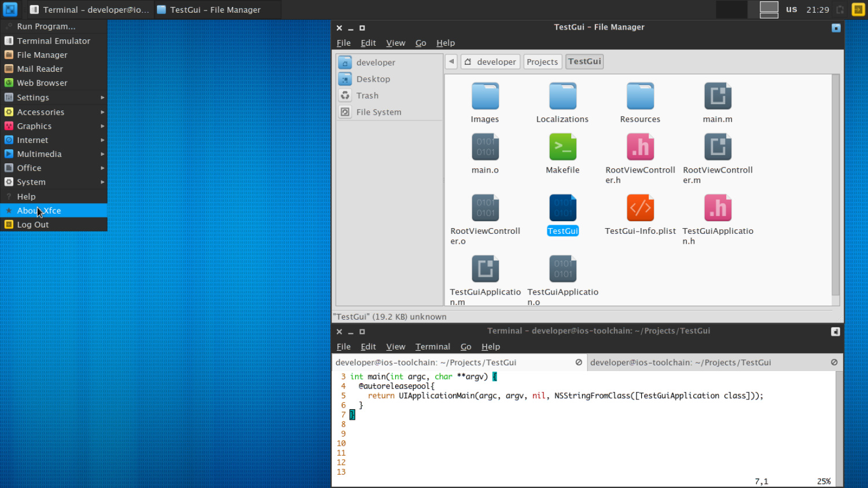Image resolution: width=868 pixels, height=488 pixels.
Task: Open Go menu in File Manager
Action: (x=421, y=43)
